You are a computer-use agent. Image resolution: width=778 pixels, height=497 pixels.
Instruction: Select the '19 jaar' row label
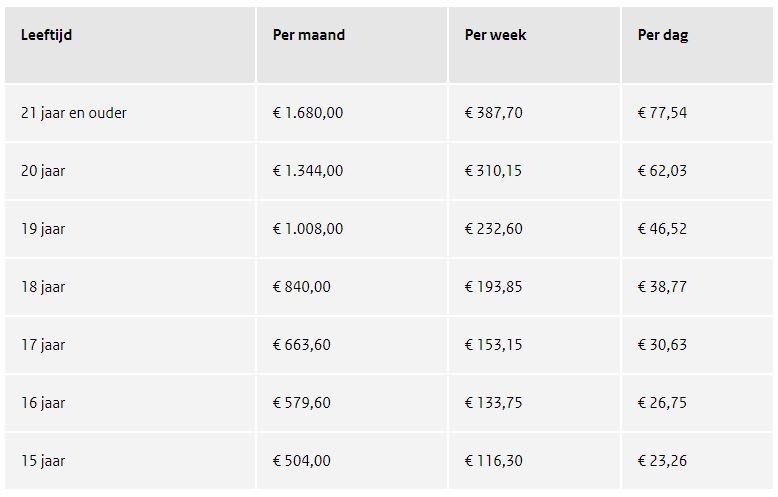43,229
